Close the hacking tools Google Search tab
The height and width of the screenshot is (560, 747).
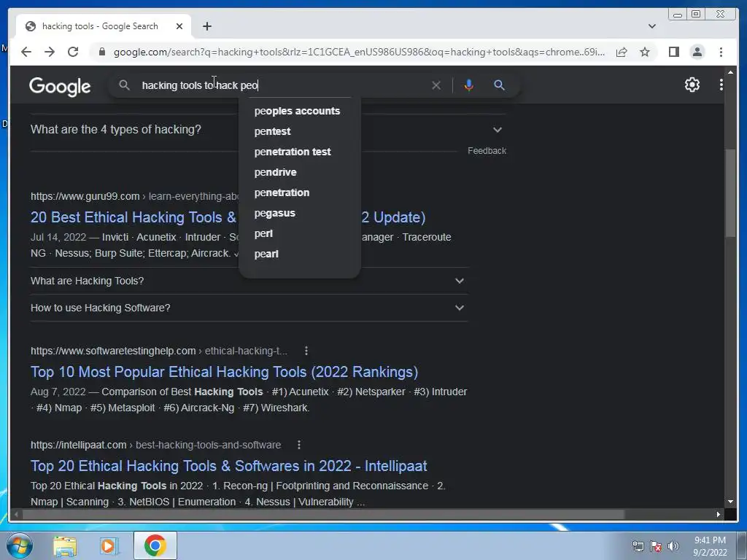coord(179,26)
